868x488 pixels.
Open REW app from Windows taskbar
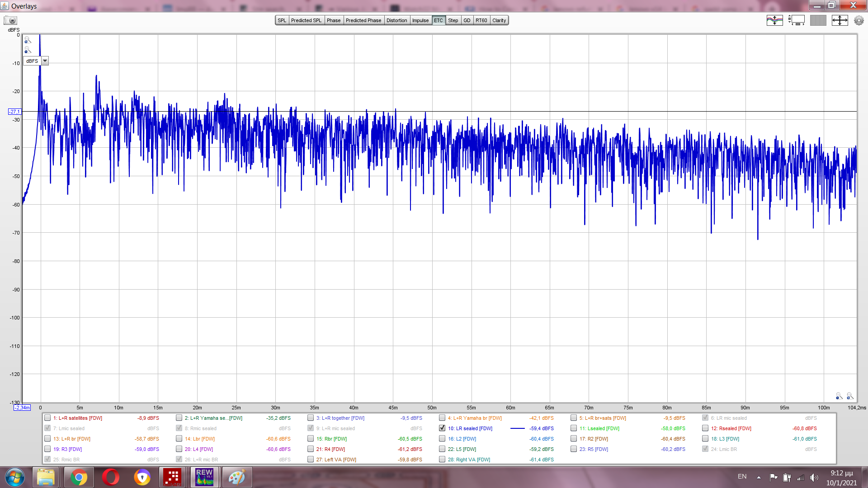click(x=204, y=477)
